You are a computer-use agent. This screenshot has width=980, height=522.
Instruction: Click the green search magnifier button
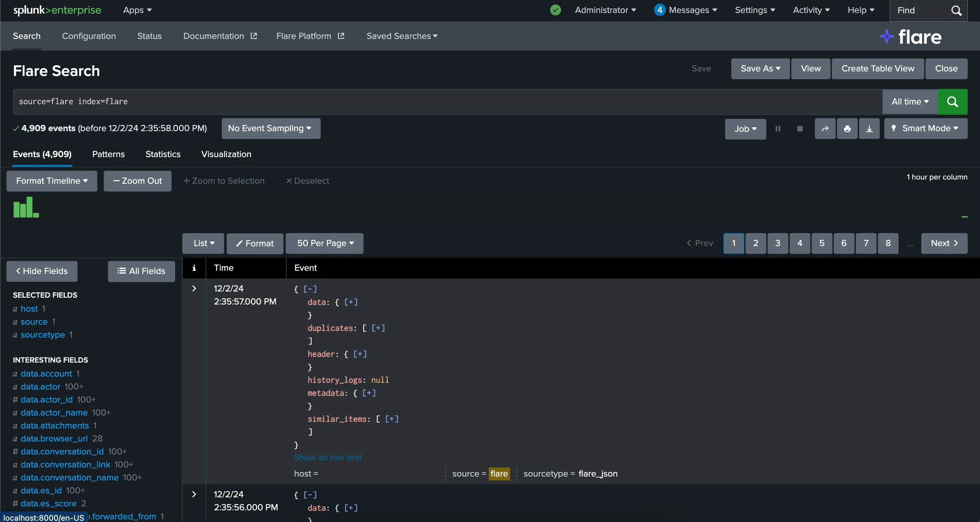pos(952,102)
